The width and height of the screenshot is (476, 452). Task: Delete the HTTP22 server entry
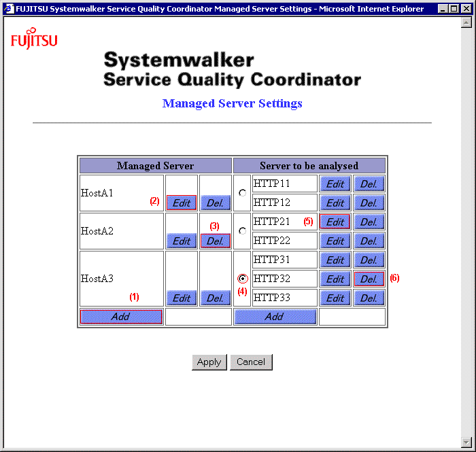369,241
